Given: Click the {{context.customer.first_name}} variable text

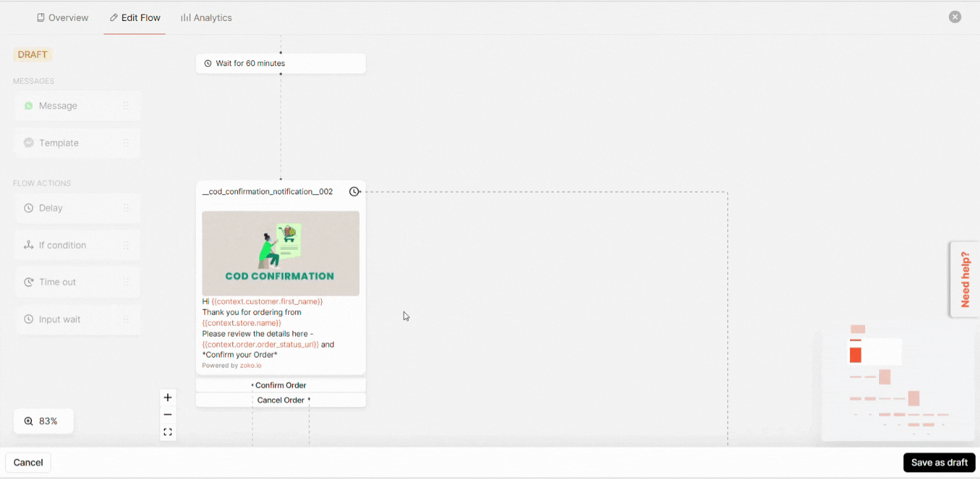Looking at the screenshot, I should tap(267, 301).
